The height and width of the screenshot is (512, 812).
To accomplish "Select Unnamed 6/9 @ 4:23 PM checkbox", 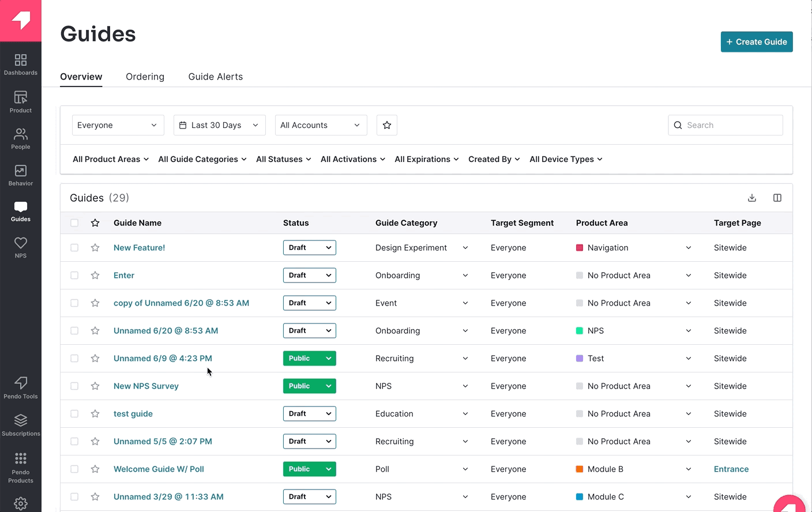I will click(x=74, y=359).
